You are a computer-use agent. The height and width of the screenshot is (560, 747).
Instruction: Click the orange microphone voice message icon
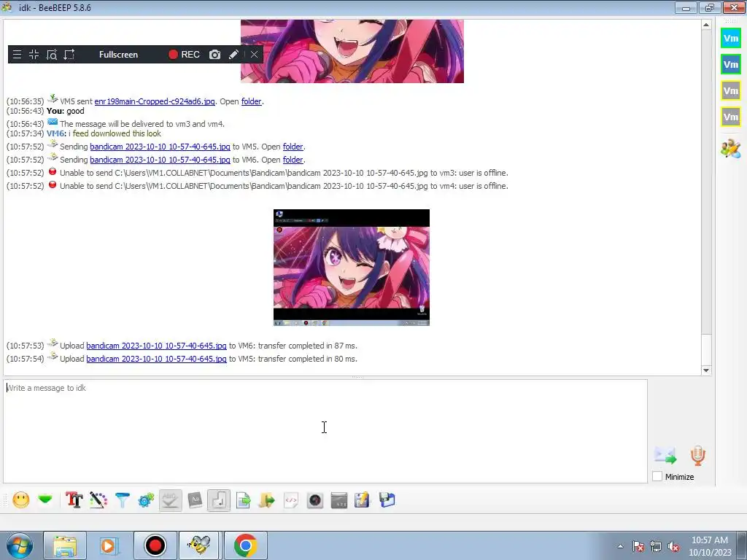click(x=698, y=456)
